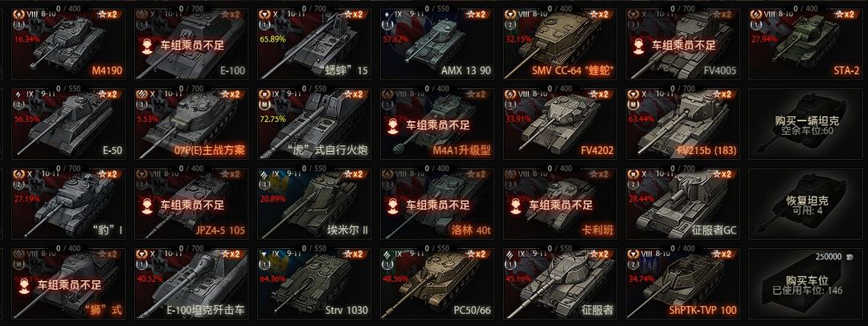Click the mastery badge on FV215b (183)
This screenshot has width=868, height=326.
(633, 104)
